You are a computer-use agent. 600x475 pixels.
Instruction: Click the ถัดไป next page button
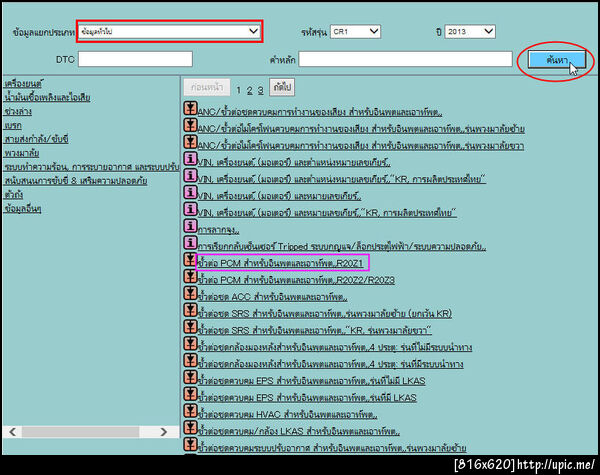click(282, 87)
